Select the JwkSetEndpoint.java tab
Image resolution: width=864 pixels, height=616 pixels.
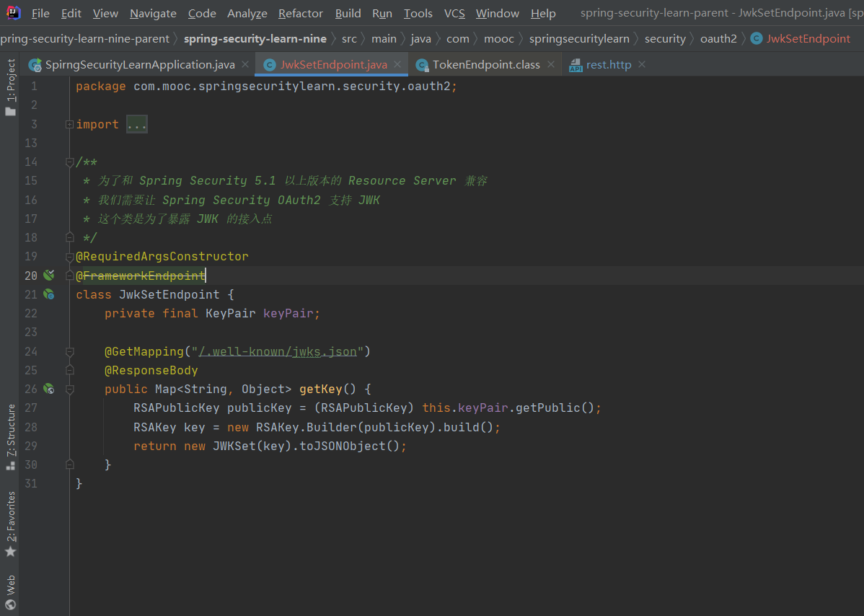pos(333,64)
